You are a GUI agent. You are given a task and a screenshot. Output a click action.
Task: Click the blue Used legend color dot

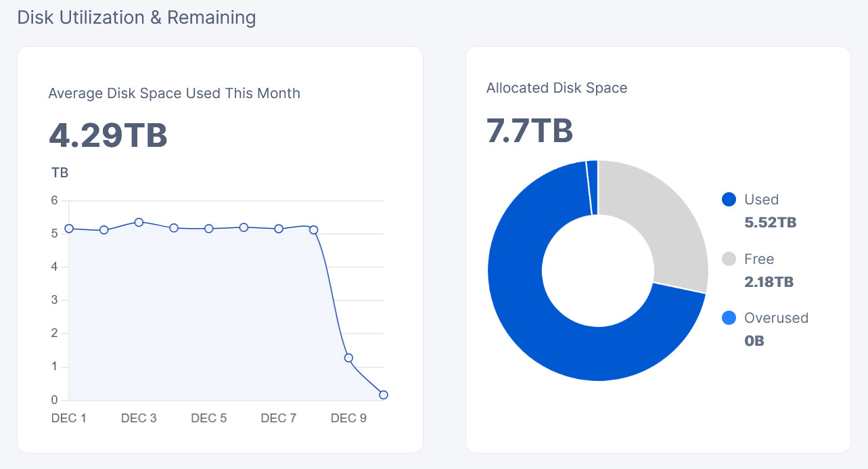(x=729, y=200)
